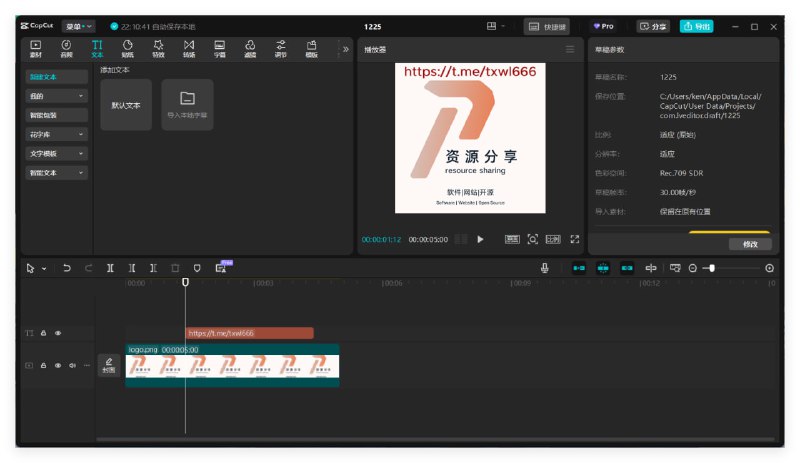
Task: Expand the 我的 sidebar category
Action: pyautogui.click(x=57, y=96)
